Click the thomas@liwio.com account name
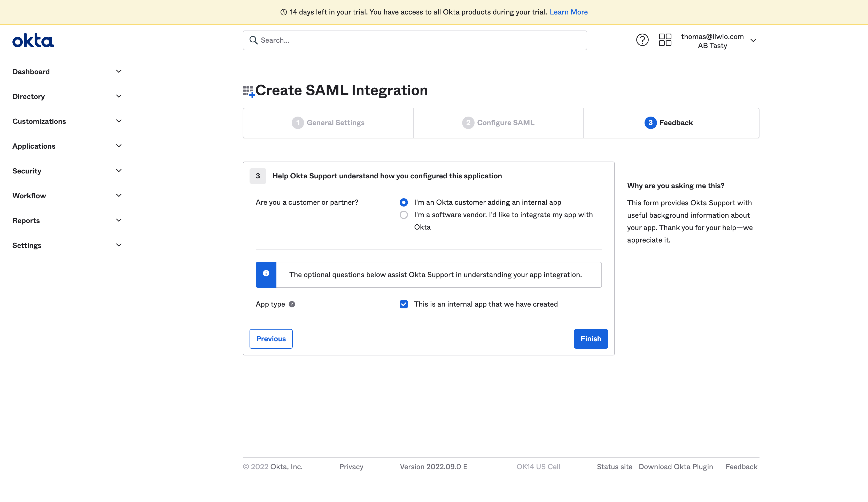The height and width of the screenshot is (502, 868). pyautogui.click(x=712, y=36)
